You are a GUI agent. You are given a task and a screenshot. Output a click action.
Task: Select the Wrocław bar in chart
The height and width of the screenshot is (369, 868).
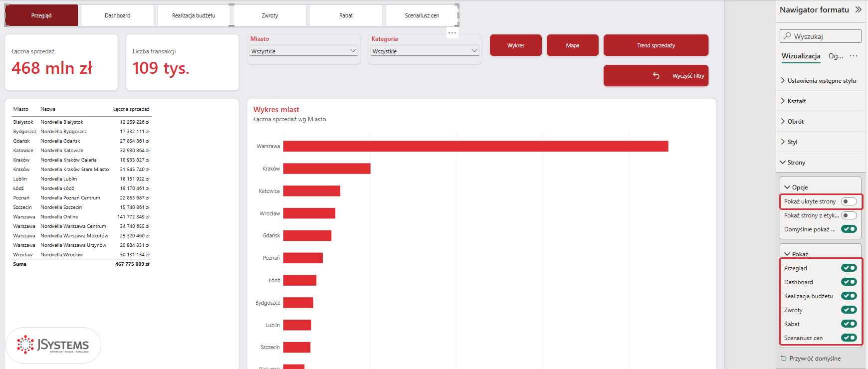309,213
